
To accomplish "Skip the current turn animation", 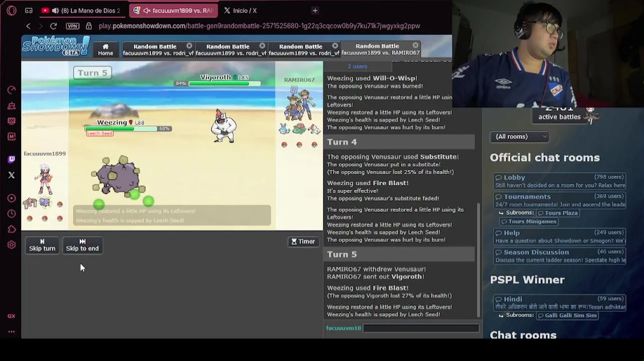I will tap(42, 245).
